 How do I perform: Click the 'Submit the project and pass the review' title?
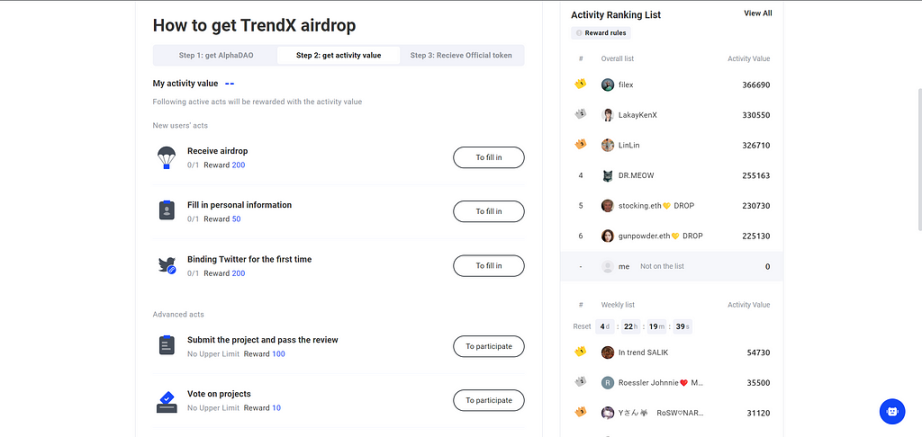pyautogui.click(x=263, y=339)
